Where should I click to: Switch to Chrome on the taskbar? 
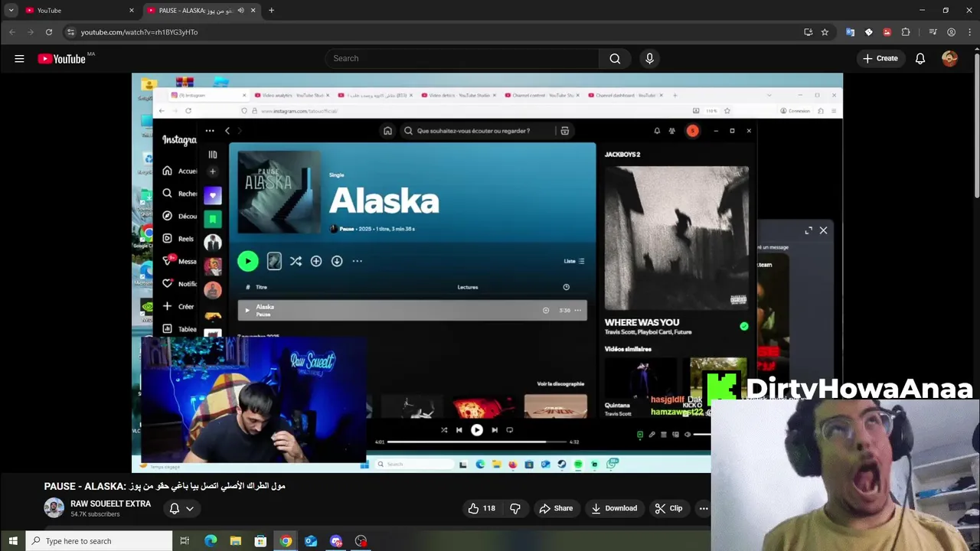(286, 541)
